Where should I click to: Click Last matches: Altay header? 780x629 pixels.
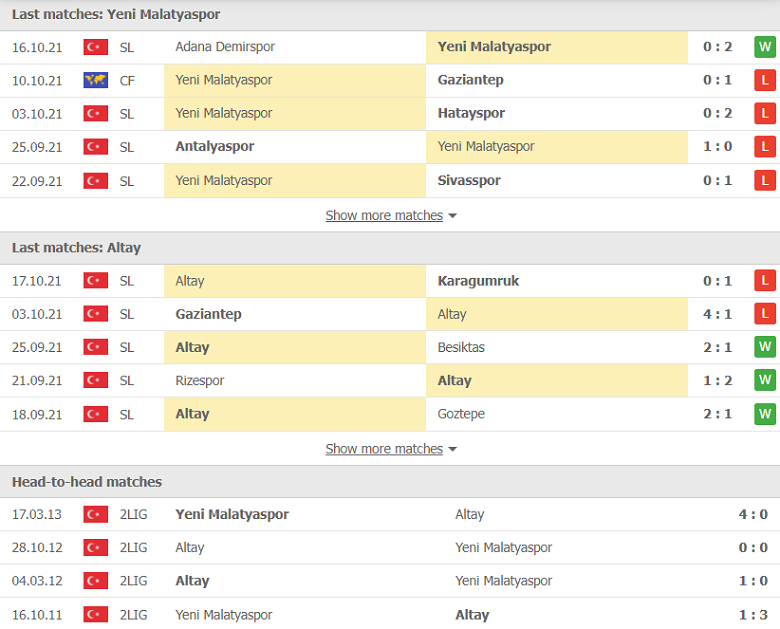pos(76,247)
